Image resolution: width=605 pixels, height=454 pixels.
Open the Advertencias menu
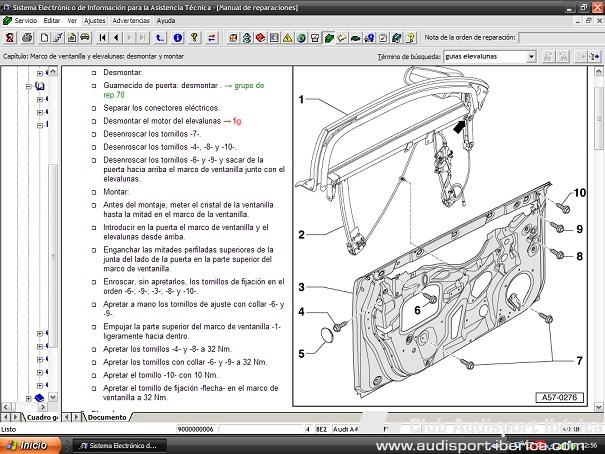[x=131, y=20]
